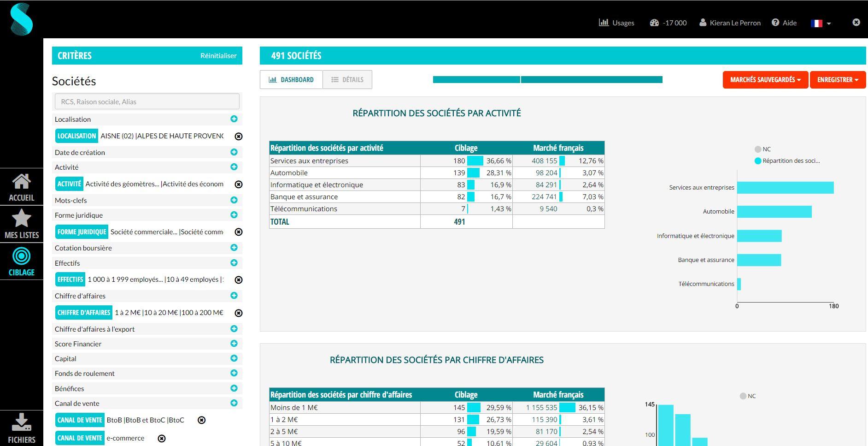The width and height of the screenshot is (868, 446).
Task: Switch to the Détails tab
Action: 348,79
